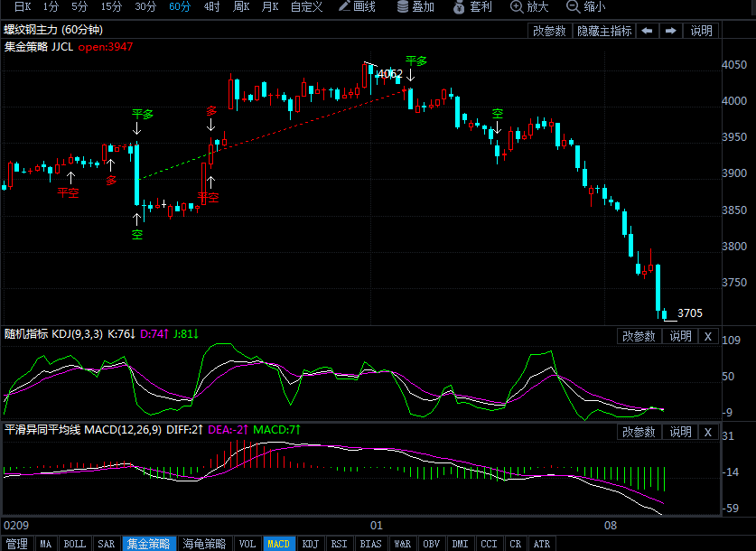Open 改参数 for the KDJ indicator
Viewport: 756px width, 551px height.
pyautogui.click(x=639, y=336)
